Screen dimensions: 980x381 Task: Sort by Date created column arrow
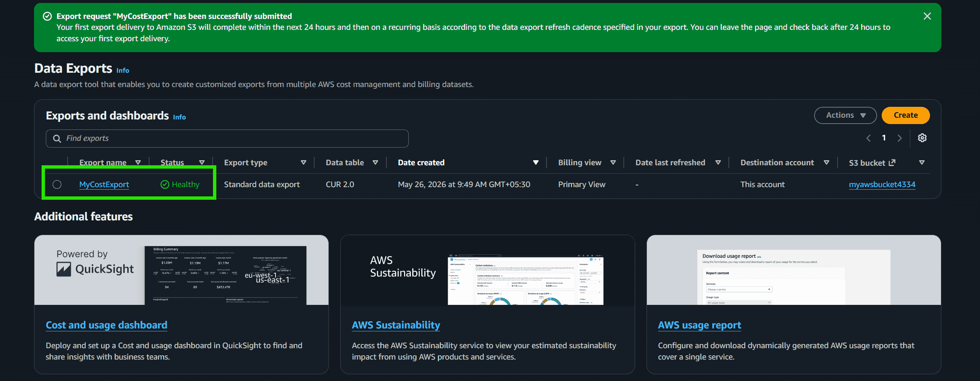[536, 162]
